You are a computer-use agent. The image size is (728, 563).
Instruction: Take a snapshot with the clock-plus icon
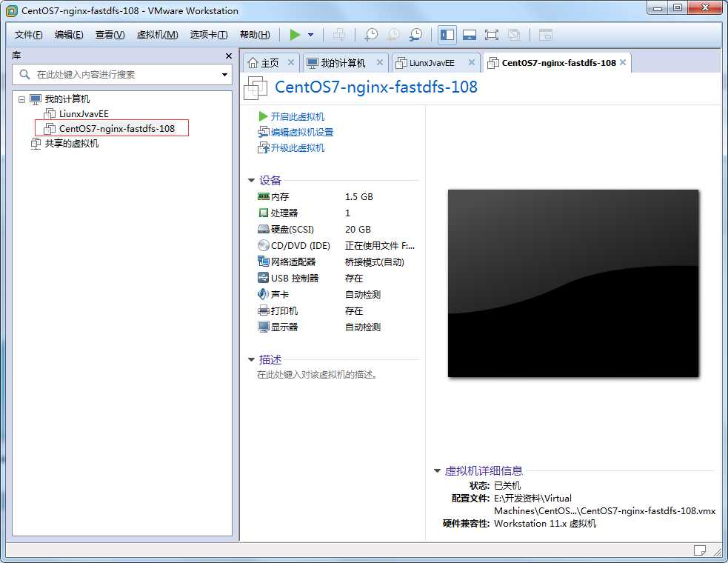(x=371, y=35)
